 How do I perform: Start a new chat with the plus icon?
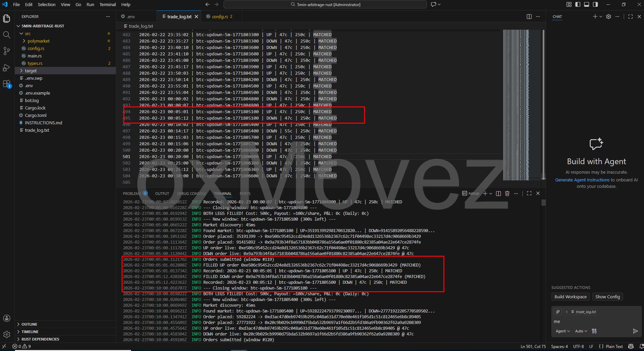595,17
